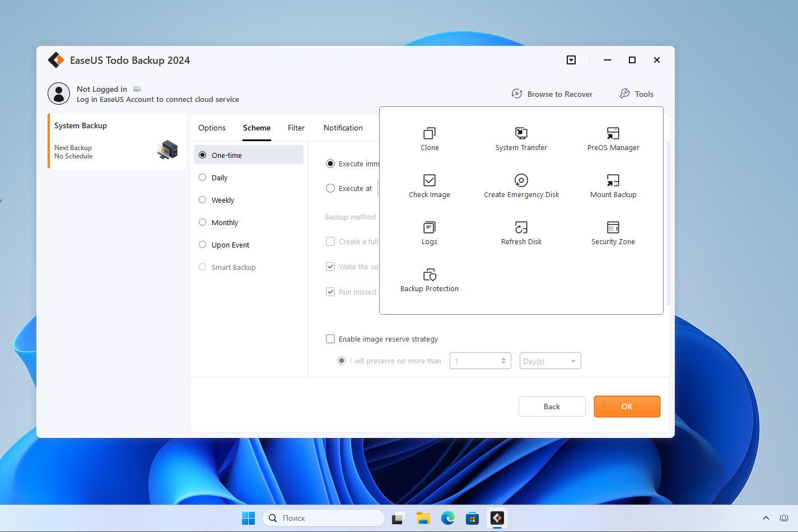Viewport: 798px width, 532px height.
Task: Enable image reserve strategy checkbox
Action: tap(330, 339)
